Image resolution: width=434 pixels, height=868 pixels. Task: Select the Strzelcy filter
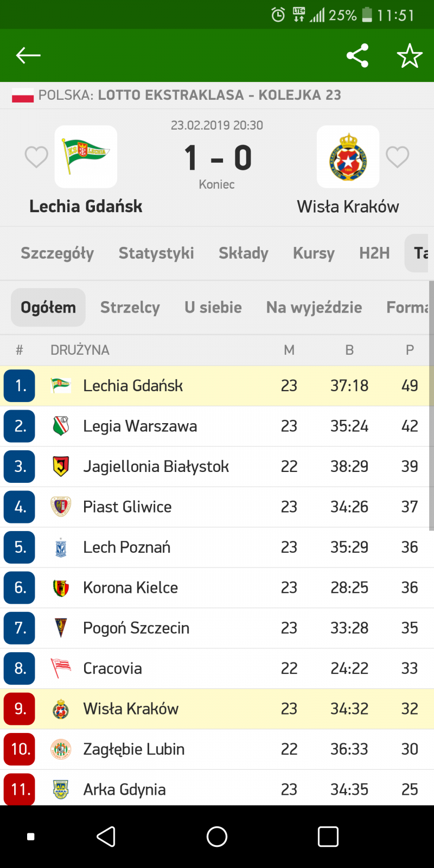pyautogui.click(x=130, y=308)
